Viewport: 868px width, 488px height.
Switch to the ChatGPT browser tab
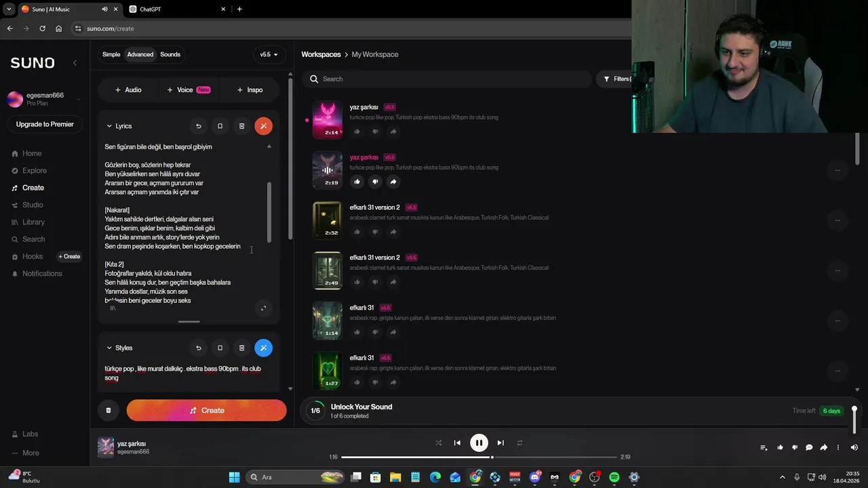point(178,9)
